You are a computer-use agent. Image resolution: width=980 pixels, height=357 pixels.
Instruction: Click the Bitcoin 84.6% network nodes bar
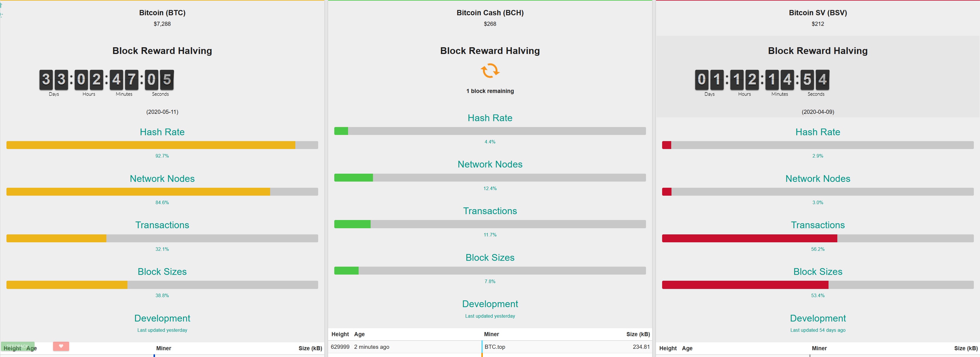tap(162, 192)
